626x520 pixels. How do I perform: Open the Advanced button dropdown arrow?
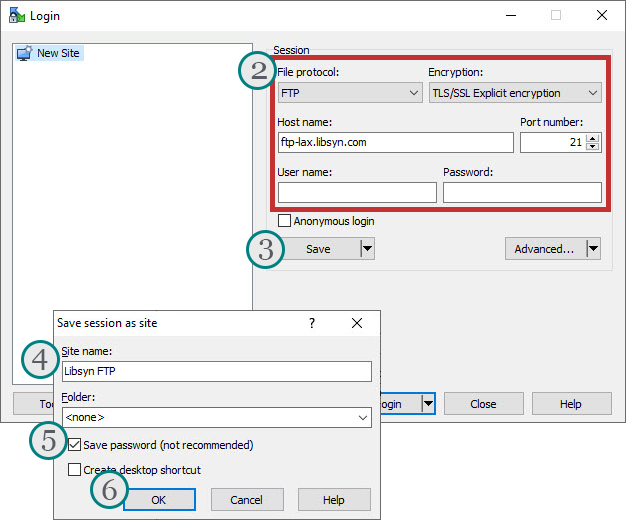[x=594, y=249]
